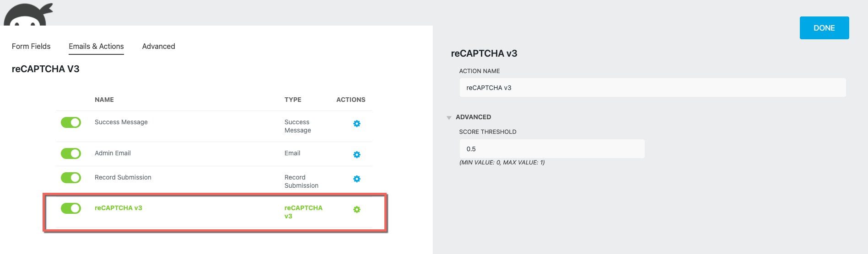Image resolution: width=868 pixels, height=254 pixels.
Task: Collapse the Advanced settings section
Action: pyautogui.click(x=449, y=117)
